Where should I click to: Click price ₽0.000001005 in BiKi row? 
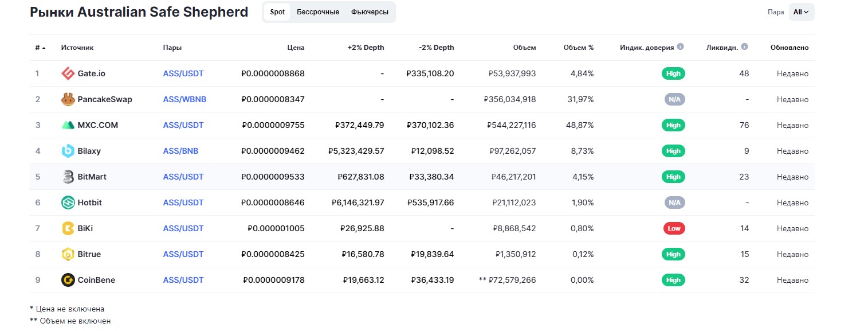click(x=276, y=228)
